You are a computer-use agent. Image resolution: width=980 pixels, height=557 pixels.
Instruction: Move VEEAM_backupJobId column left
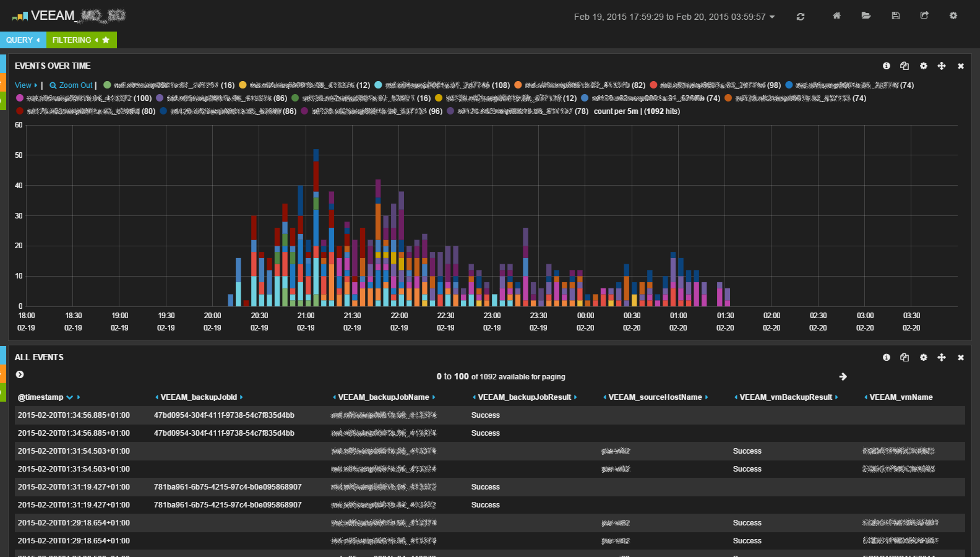[157, 397]
